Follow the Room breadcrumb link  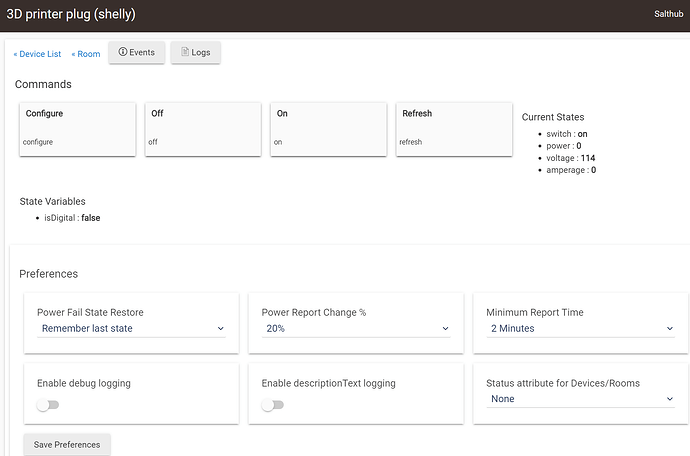click(86, 54)
